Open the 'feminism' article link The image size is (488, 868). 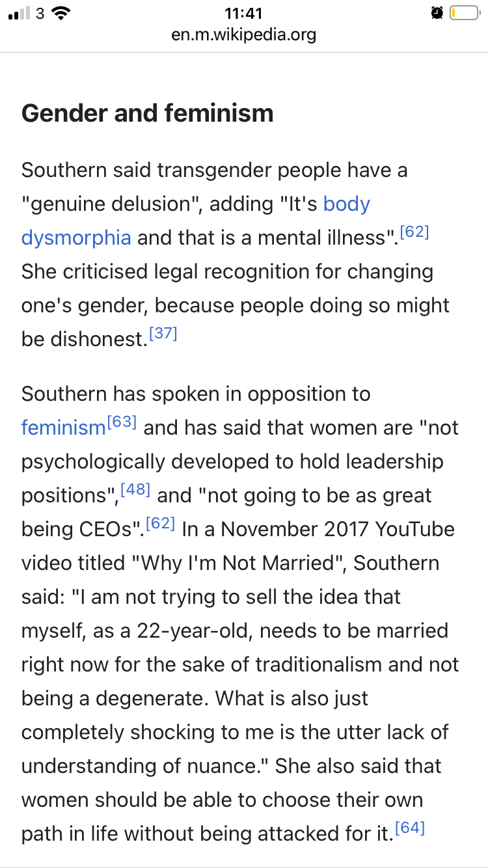pyautogui.click(x=63, y=427)
